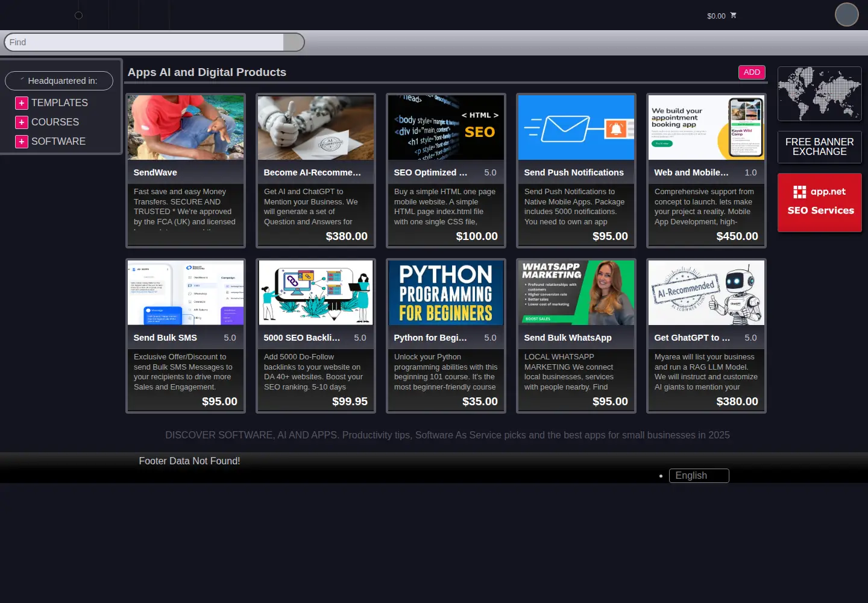Screen dimensions: 868x603
Task: Open the HTML SEO code thumbnail
Action: pos(446,127)
